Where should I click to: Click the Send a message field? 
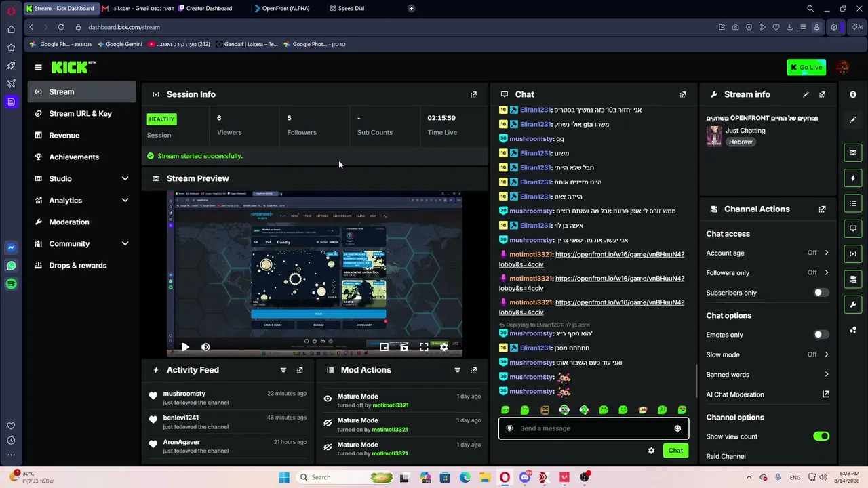593,428
